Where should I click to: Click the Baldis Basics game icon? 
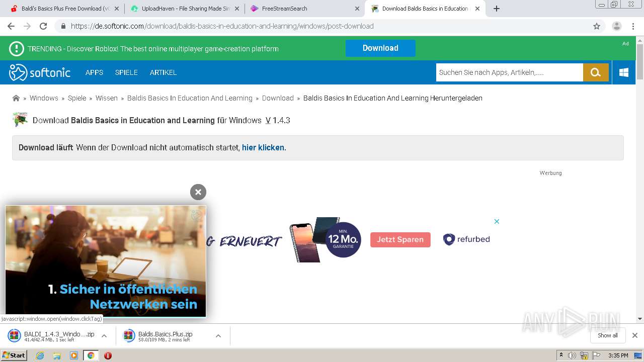[20, 120]
